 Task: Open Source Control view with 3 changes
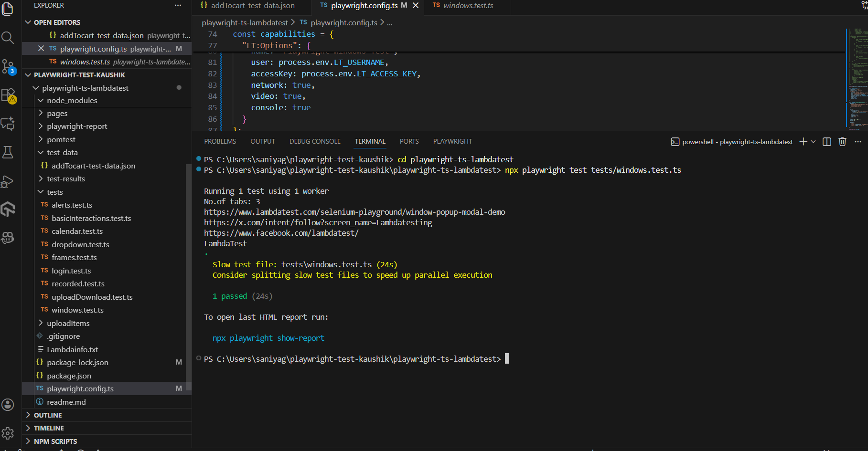[8, 66]
